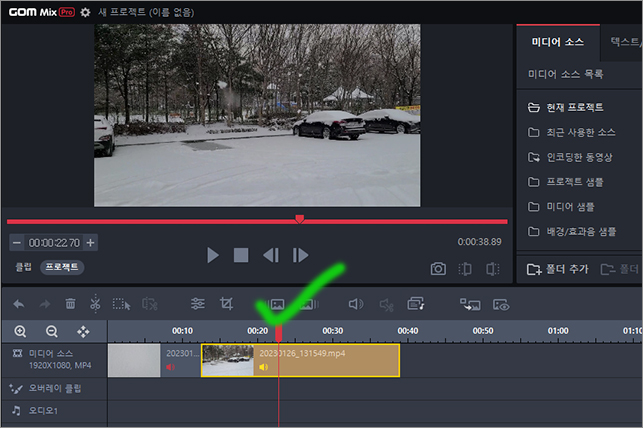
Task: Open the 인코딩한 동영상 folder
Action: tap(579, 157)
